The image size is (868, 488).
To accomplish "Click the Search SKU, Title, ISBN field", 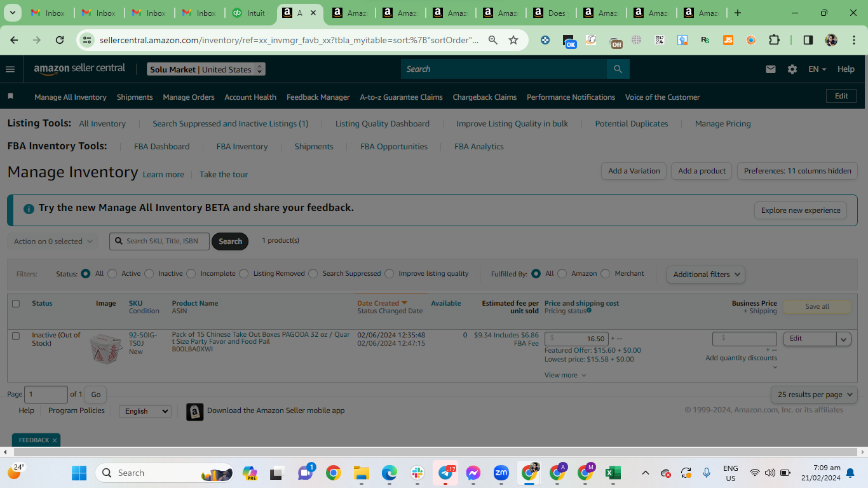I will pos(159,241).
